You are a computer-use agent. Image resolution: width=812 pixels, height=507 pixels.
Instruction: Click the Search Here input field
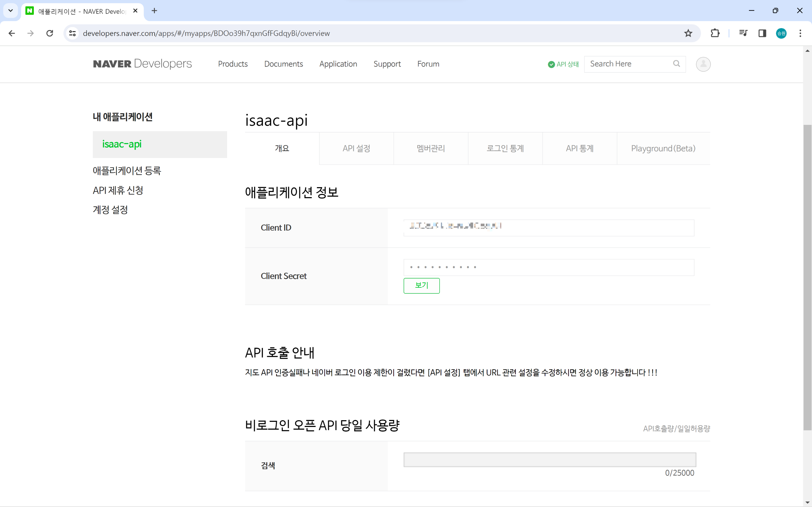tap(627, 64)
